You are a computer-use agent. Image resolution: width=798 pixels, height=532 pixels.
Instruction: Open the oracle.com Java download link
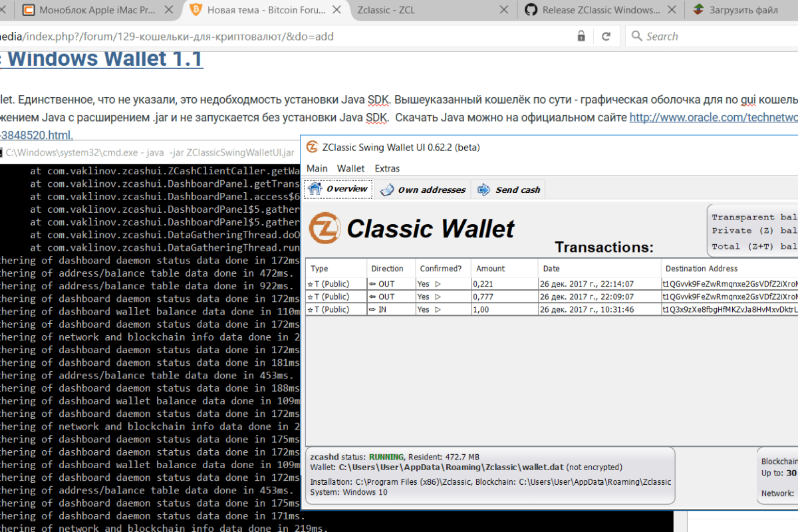pyautogui.click(x=714, y=117)
